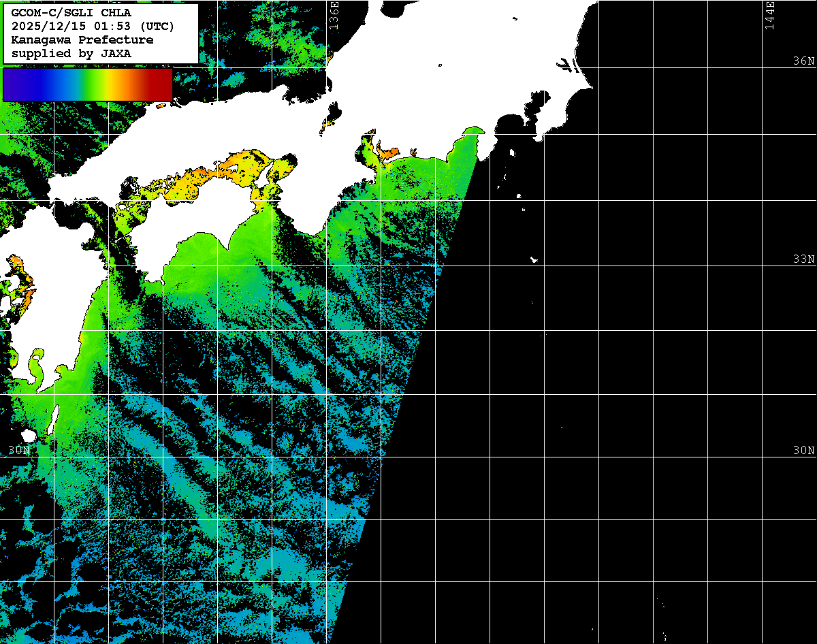Click the 144E longitude label
Viewport: 817px width, 644px height.
click(x=769, y=15)
